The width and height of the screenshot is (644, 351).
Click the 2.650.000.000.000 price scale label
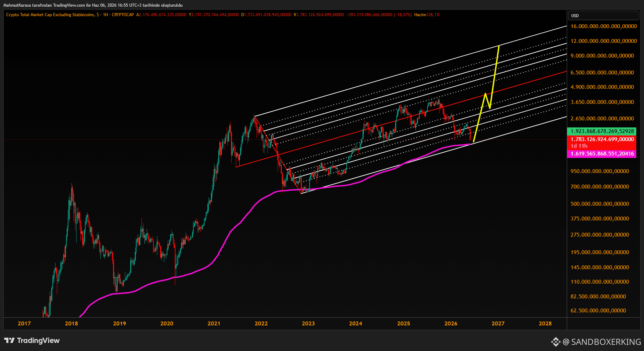click(x=602, y=119)
